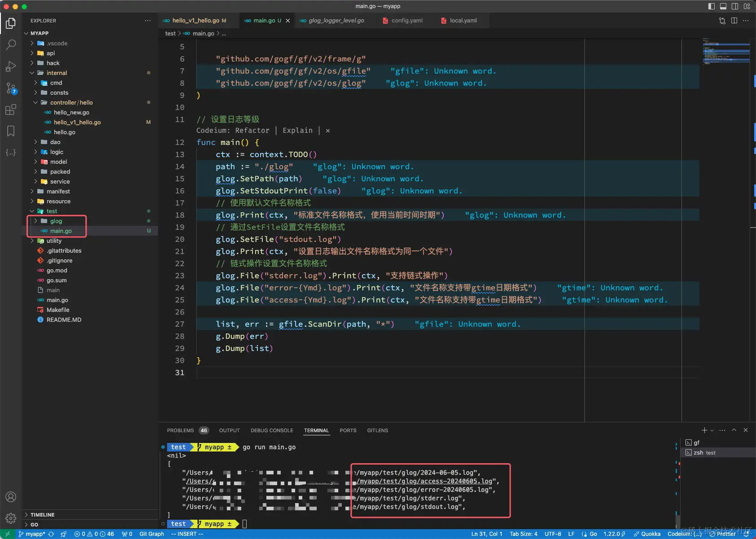Expand the glog folder in test
The width and height of the screenshot is (756, 539).
pos(56,221)
